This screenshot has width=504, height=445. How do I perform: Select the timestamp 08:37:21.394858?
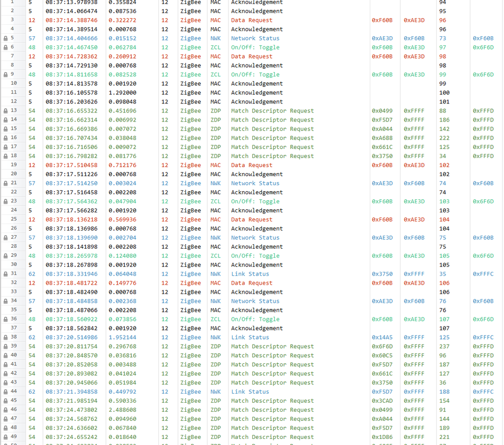click(71, 392)
